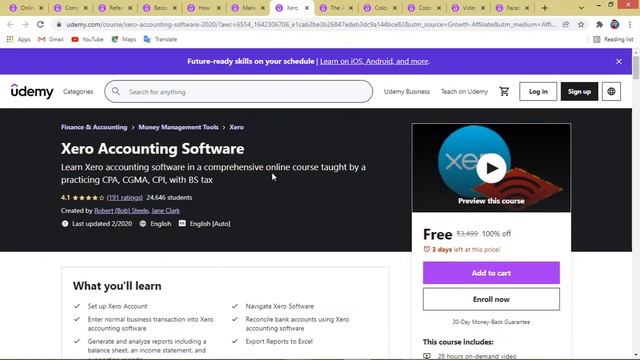Click the share page icon in address bar
Screen dimensions: 640x360
click(x=566, y=24)
